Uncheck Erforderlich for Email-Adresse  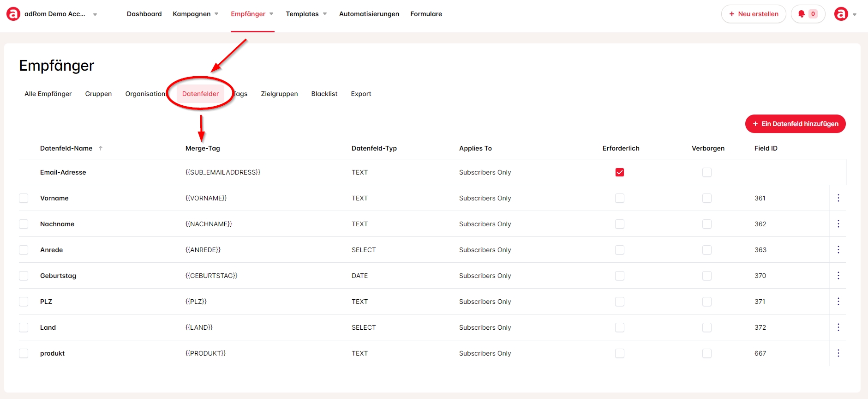pos(620,172)
